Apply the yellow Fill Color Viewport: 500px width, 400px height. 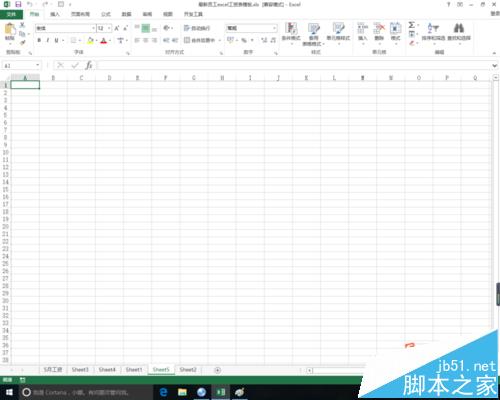coord(90,40)
